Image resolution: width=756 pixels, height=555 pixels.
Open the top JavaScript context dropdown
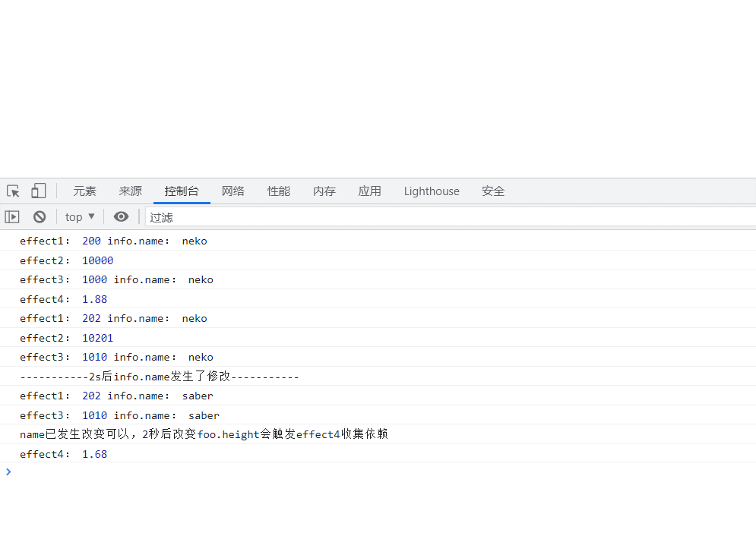point(80,217)
